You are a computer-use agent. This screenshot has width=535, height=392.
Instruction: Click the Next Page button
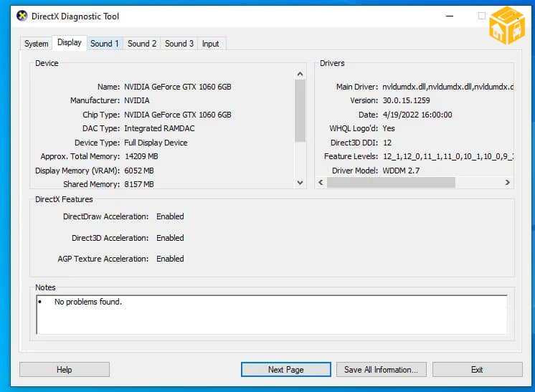(285, 370)
